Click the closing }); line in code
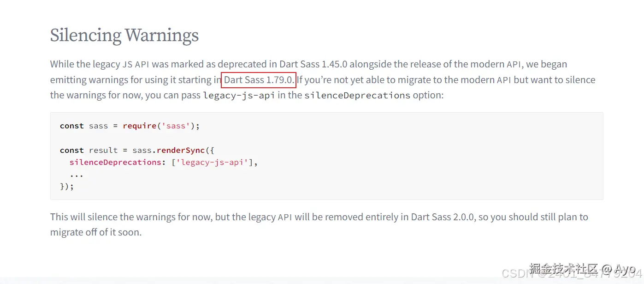This screenshot has height=284, width=644. click(67, 187)
